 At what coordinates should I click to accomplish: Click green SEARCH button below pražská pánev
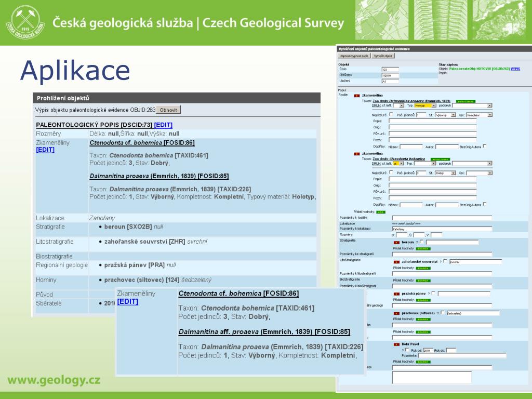pyautogui.click(x=423, y=300)
